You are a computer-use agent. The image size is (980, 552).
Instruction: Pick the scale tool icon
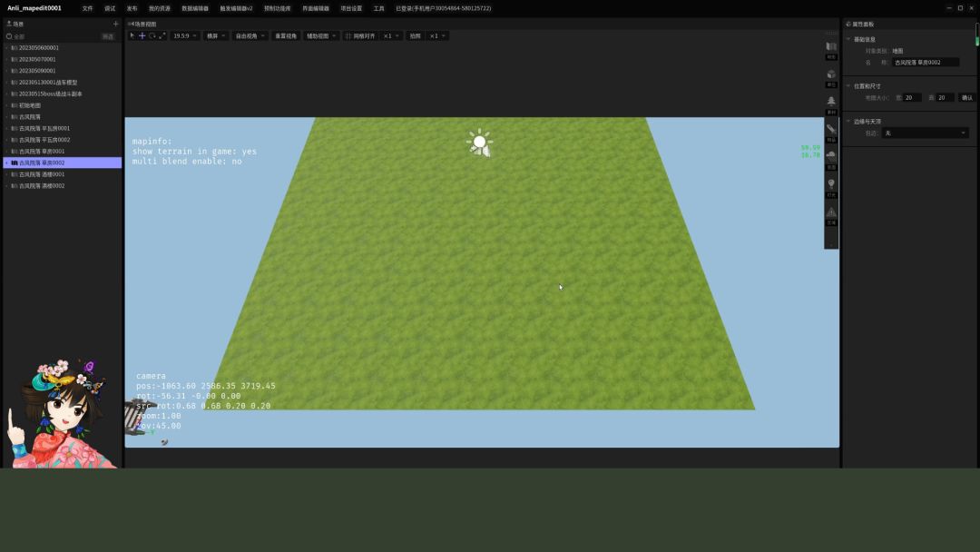[x=162, y=35]
